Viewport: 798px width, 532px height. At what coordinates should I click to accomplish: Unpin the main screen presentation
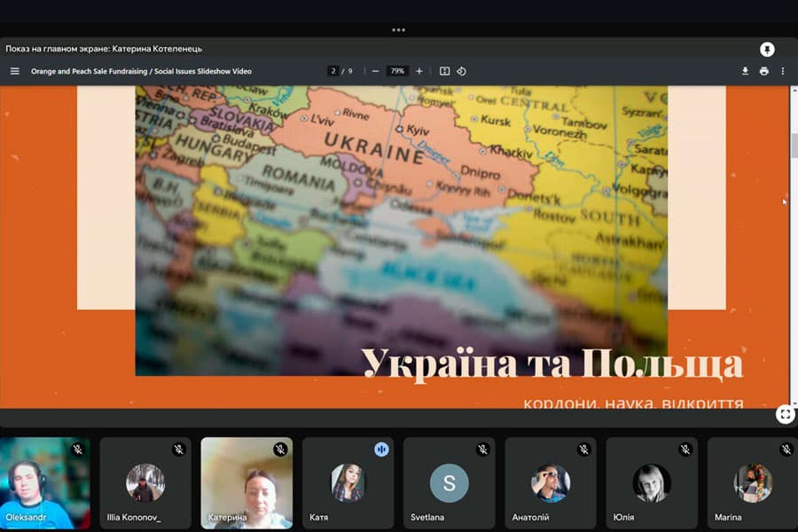(767, 50)
